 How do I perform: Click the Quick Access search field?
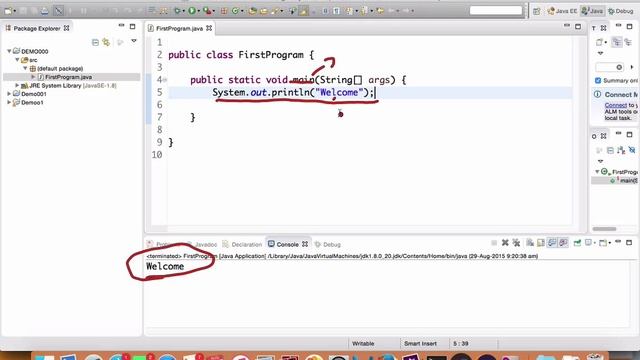pyautogui.click(x=496, y=11)
